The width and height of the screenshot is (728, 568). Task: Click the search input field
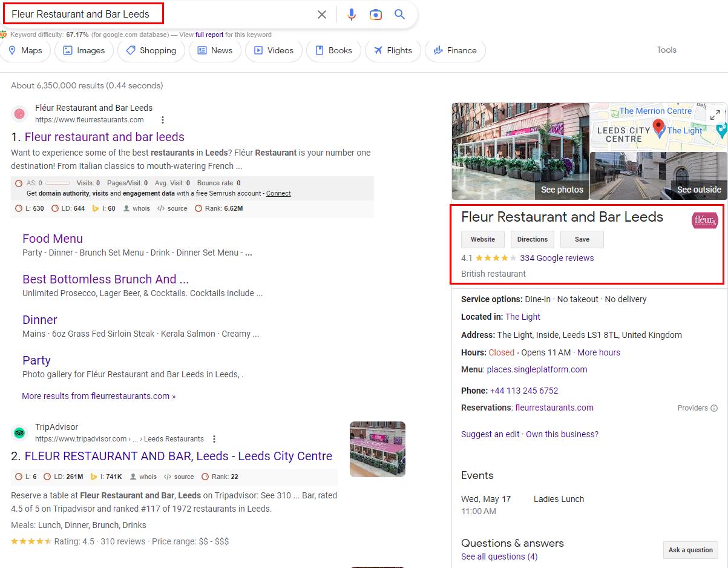(x=157, y=14)
